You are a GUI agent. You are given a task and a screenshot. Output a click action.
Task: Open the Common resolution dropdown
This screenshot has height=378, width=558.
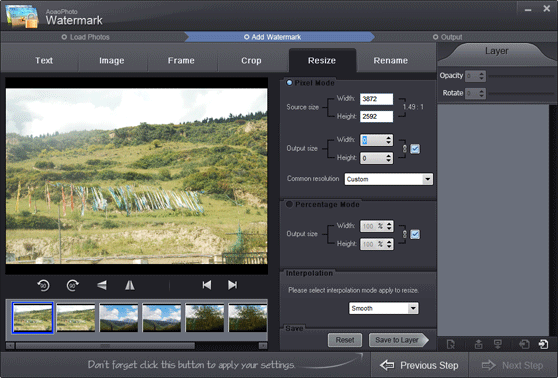[x=428, y=179]
